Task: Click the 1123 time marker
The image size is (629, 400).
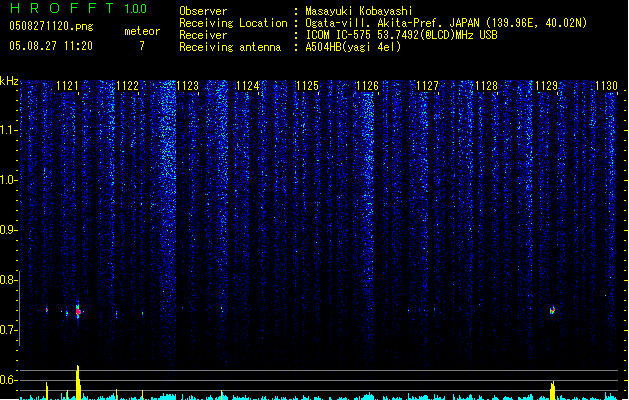Action: point(187,86)
